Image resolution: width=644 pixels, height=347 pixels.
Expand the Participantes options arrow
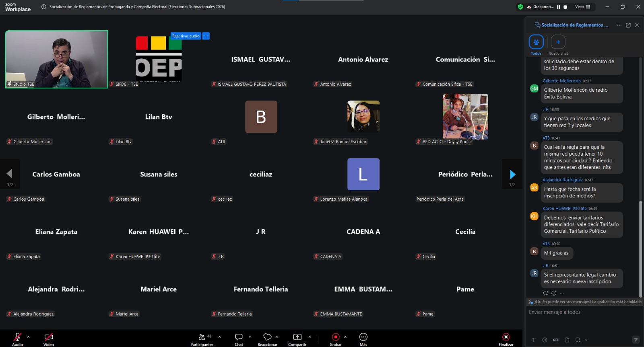pos(219,337)
